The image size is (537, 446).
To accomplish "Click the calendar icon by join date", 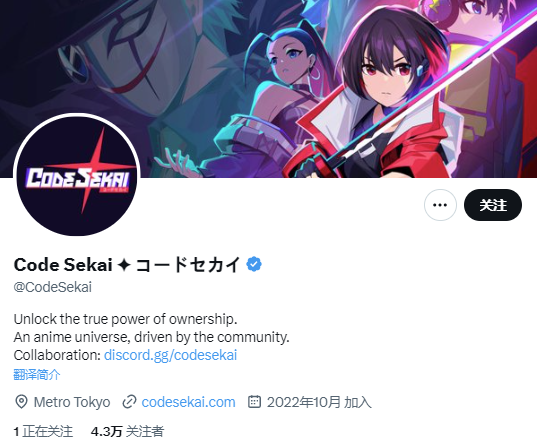I will (x=254, y=402).
